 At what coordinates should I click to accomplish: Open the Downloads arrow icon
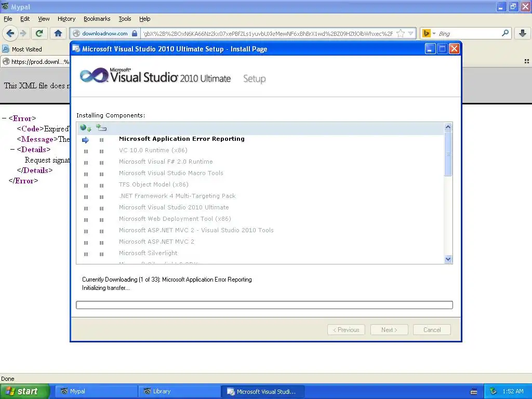coord(523,33)
